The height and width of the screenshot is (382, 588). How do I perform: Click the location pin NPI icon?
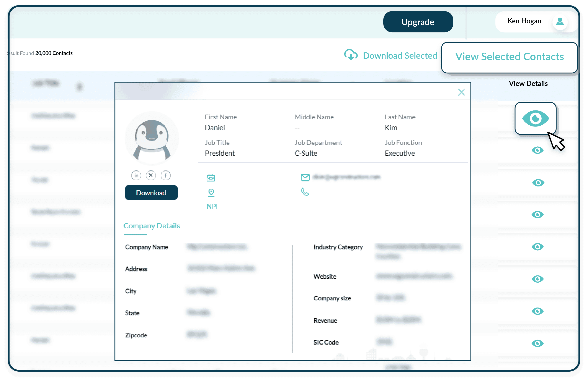[211, 192]
